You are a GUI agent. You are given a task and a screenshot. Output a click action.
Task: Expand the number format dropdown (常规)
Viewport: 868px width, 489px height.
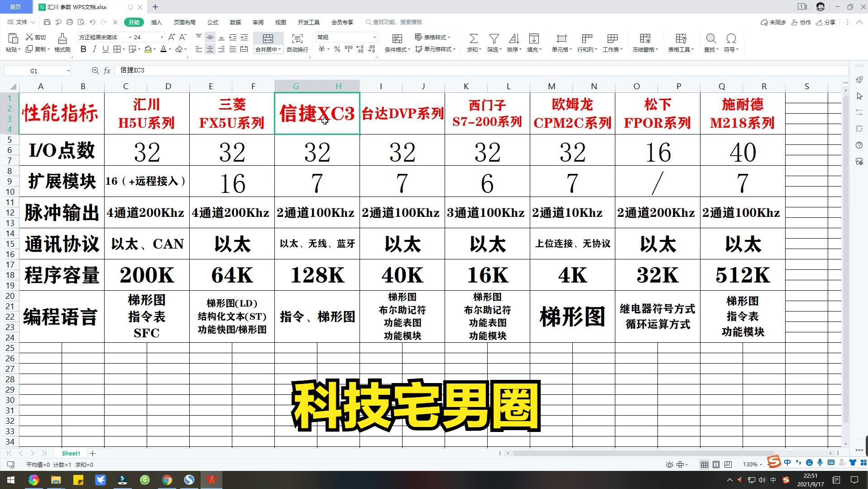(374, 38)
